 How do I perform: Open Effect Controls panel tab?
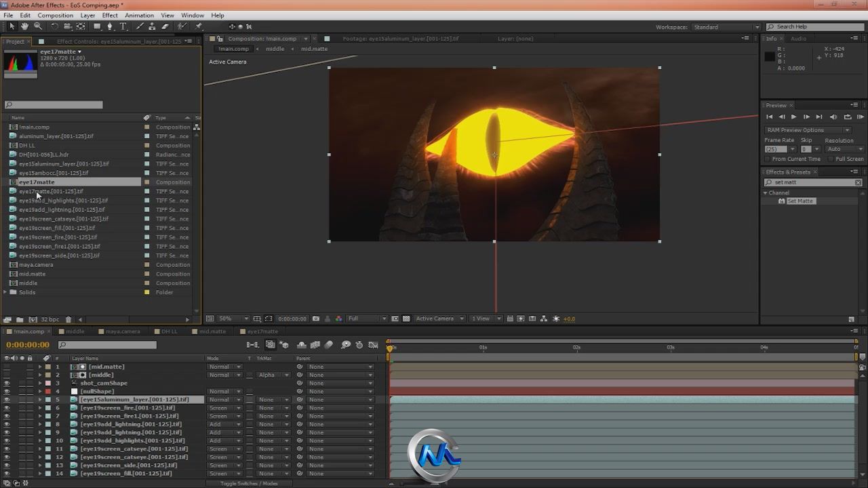click(x=119, y=41)
